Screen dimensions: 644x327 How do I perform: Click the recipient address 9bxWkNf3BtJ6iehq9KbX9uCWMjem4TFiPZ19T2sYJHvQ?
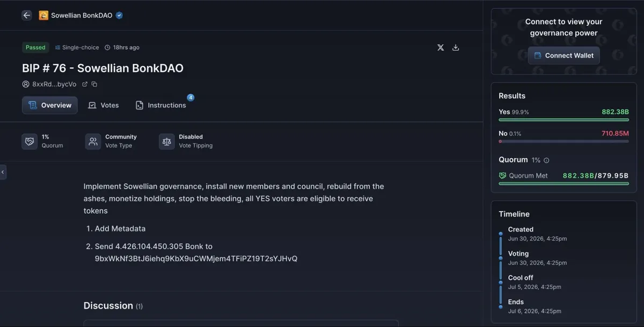click(196, 259)
